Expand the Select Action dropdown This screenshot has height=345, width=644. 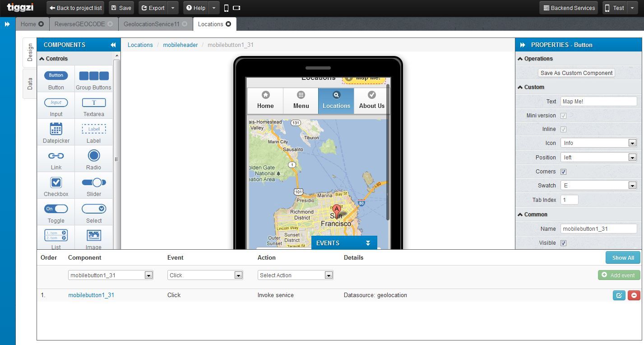point(295,275)
